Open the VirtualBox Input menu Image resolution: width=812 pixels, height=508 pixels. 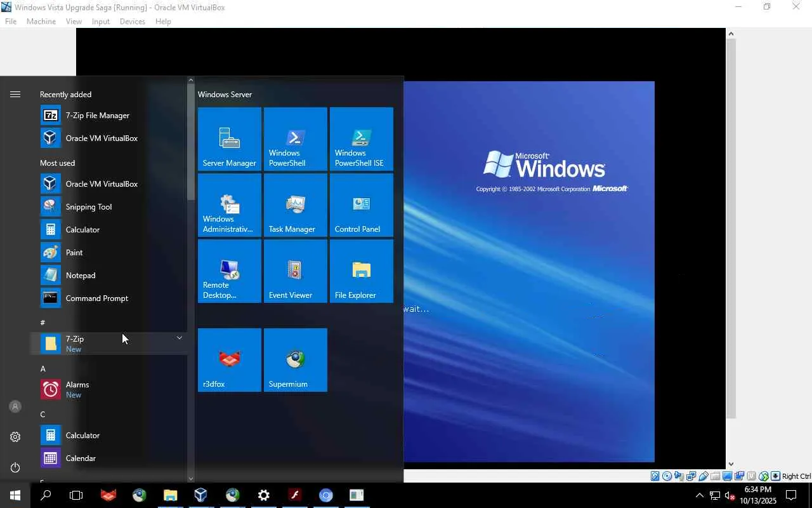pyautogui.click(x=101, y=22)
